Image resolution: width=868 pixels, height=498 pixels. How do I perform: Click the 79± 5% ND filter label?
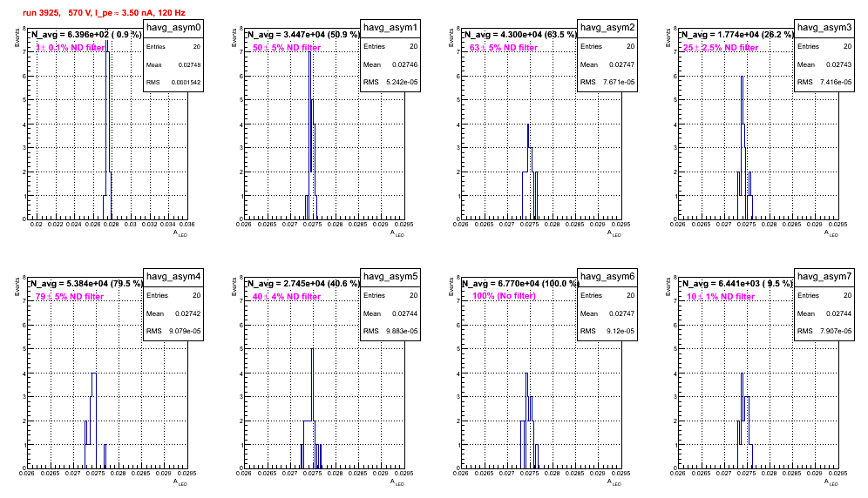[70, 297]
